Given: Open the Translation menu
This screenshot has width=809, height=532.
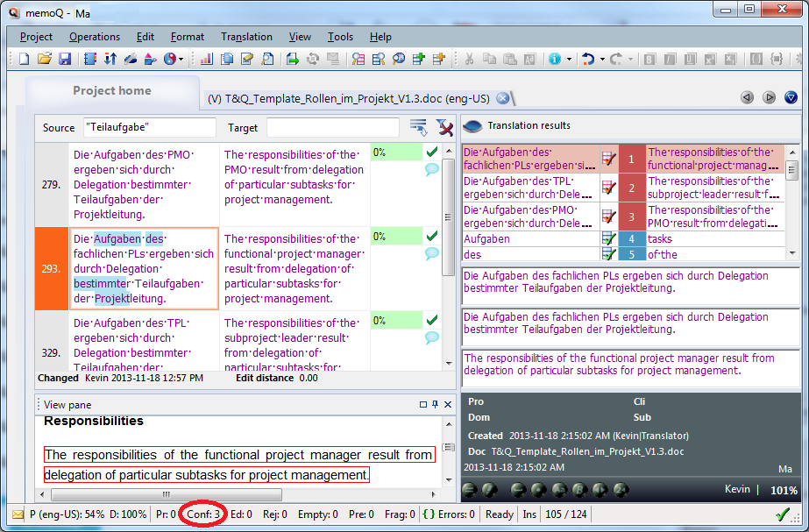Looking at the screenshot, I should 246,37.
